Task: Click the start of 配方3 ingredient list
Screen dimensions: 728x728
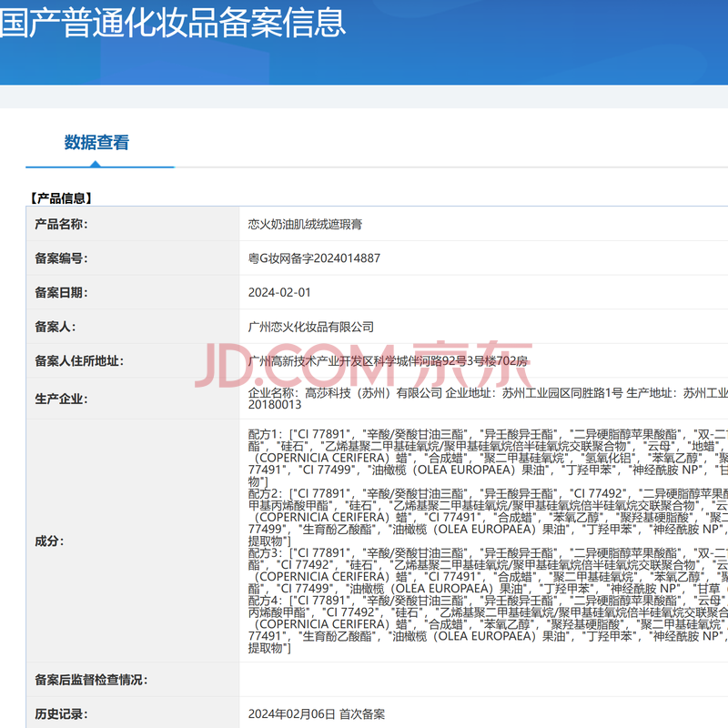Action: [266, 552]
